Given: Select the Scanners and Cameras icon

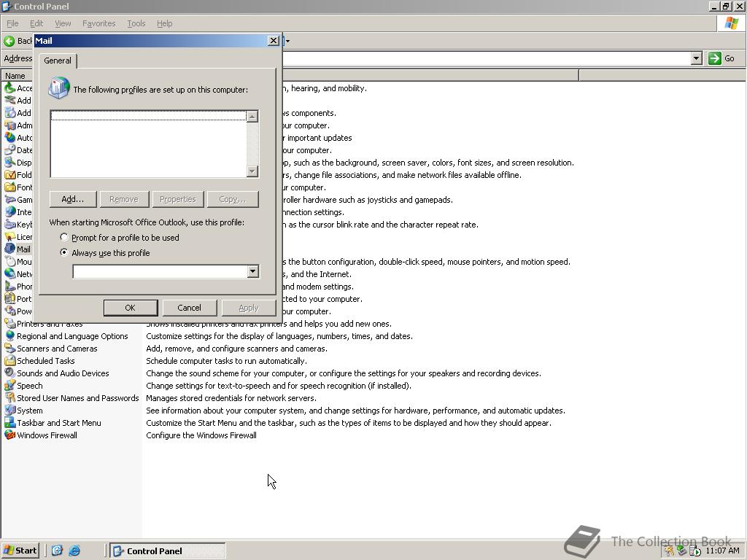Looking at the screenshot, I should [9, 348].
